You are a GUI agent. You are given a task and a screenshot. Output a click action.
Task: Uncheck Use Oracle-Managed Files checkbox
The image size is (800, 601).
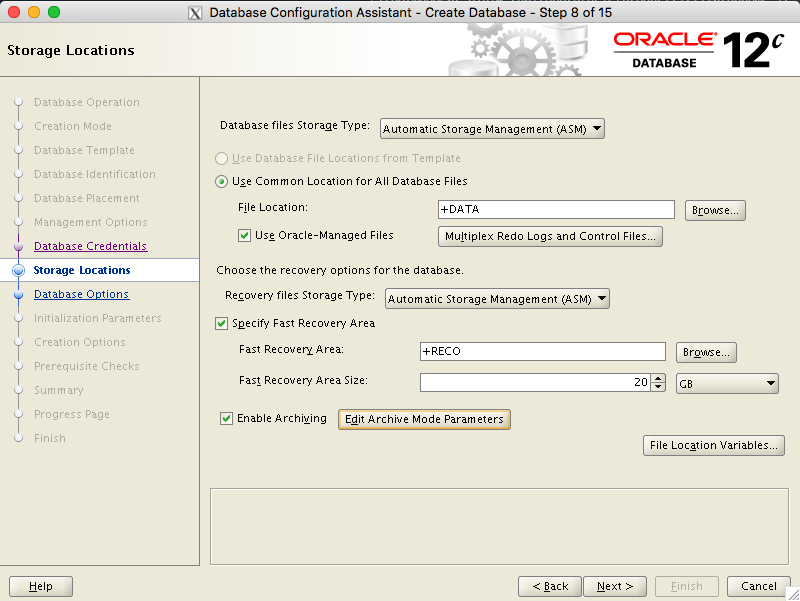(x=244, y=236)
